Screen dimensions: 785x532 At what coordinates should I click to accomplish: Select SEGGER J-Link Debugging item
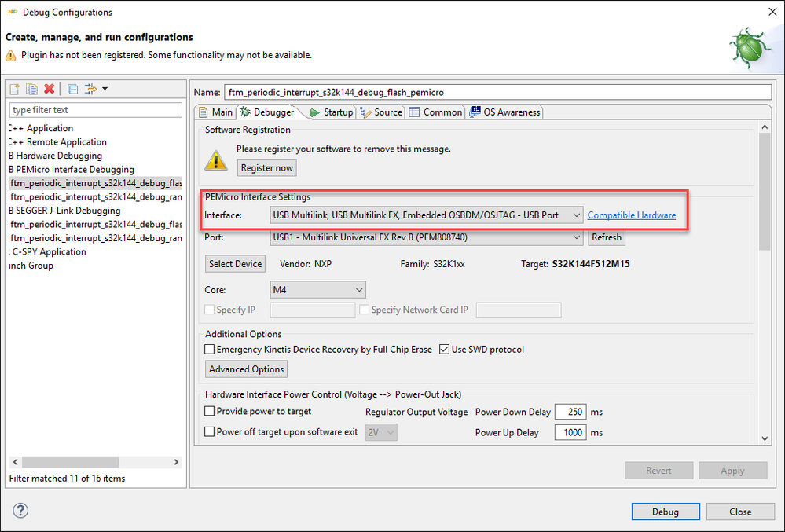coord(64,211)
